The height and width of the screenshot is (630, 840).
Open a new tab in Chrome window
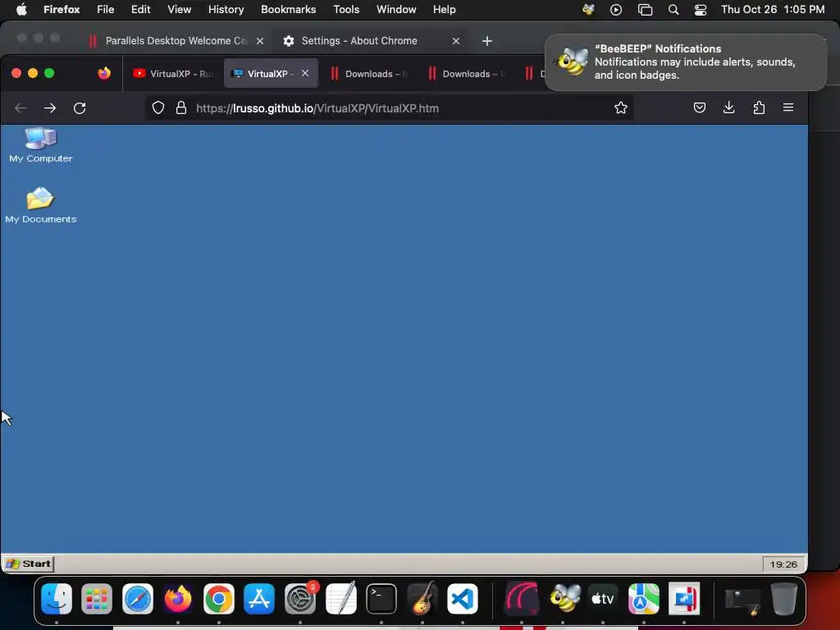(487, 41)
